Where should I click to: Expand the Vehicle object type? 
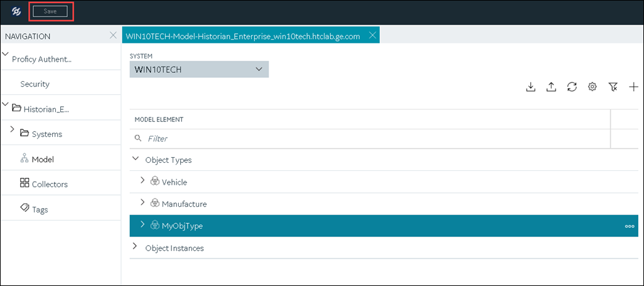142,182
